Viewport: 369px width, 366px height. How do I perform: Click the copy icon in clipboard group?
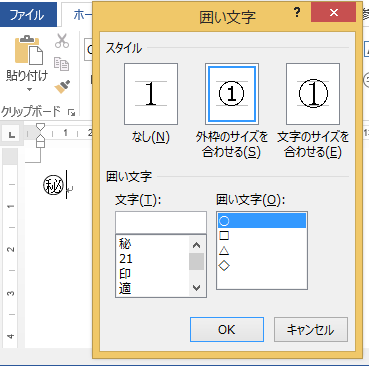point(61,64)
